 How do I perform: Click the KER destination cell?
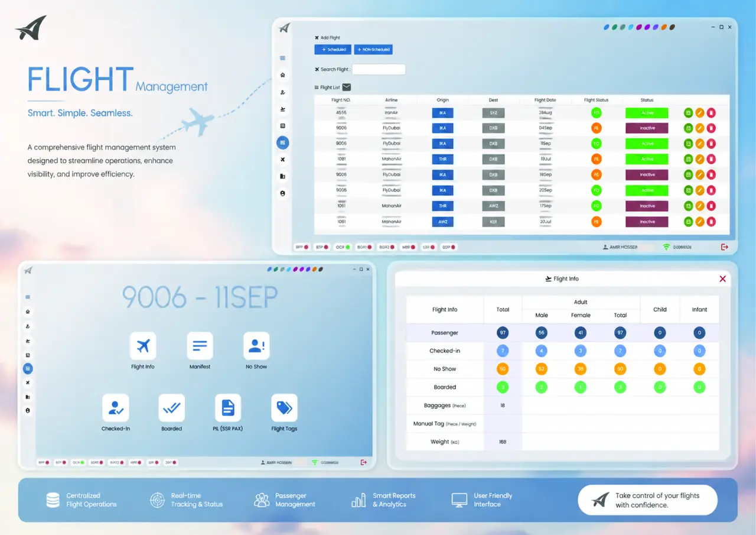pos(493,222)
